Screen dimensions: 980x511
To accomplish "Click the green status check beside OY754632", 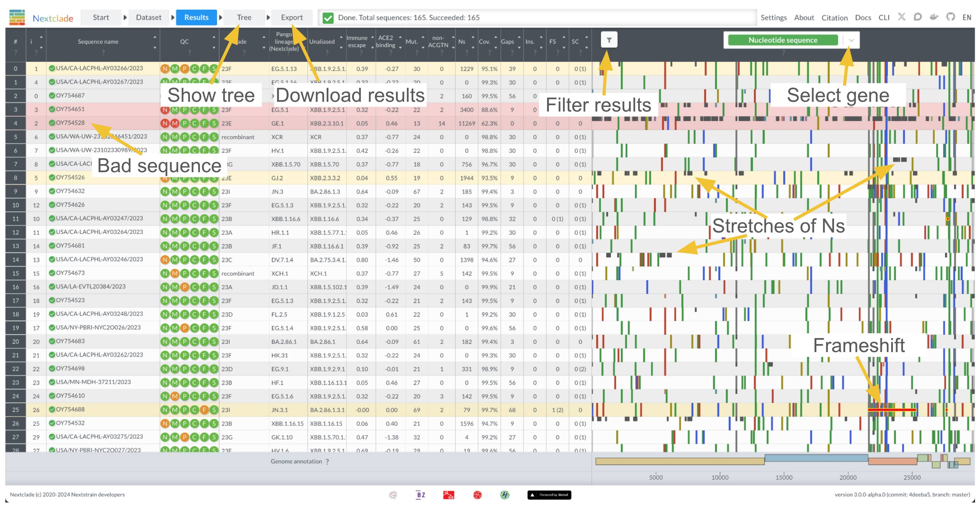I will point(52,191).
